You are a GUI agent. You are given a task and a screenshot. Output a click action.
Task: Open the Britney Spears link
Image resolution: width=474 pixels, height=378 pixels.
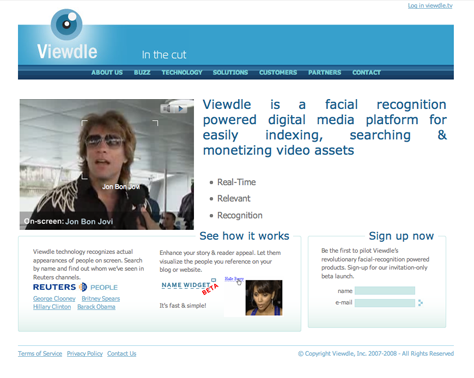(x=101, y=299)
